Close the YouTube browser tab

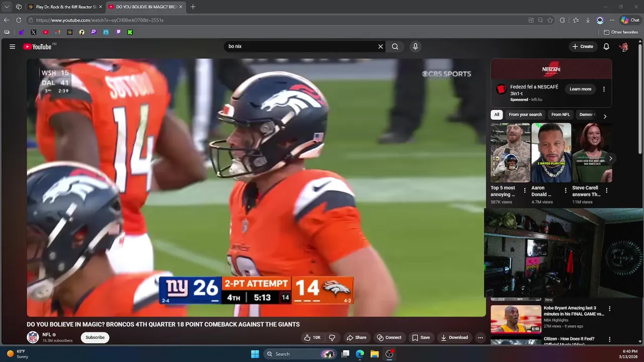pos(181,7)
